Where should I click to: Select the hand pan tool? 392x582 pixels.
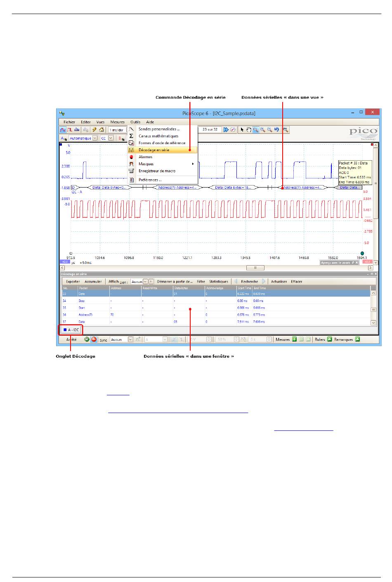pyautogui.click(x=249, y=130)
